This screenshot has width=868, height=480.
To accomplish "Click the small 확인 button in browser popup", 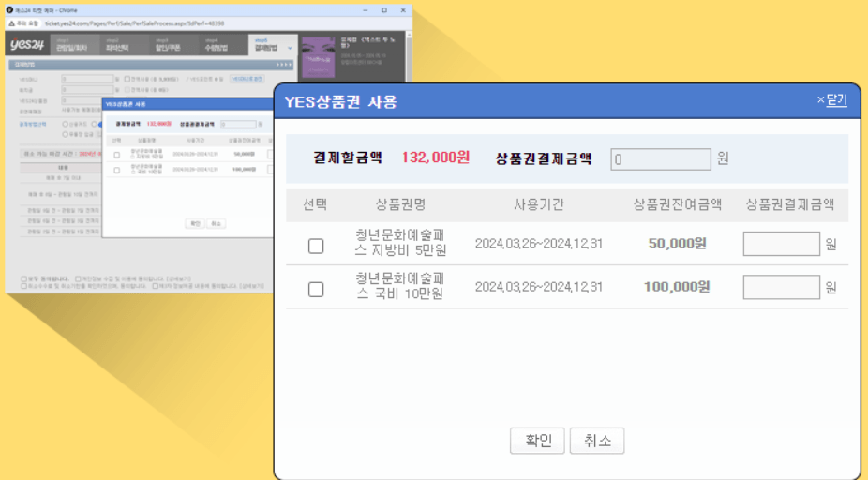I will (195, 224).
